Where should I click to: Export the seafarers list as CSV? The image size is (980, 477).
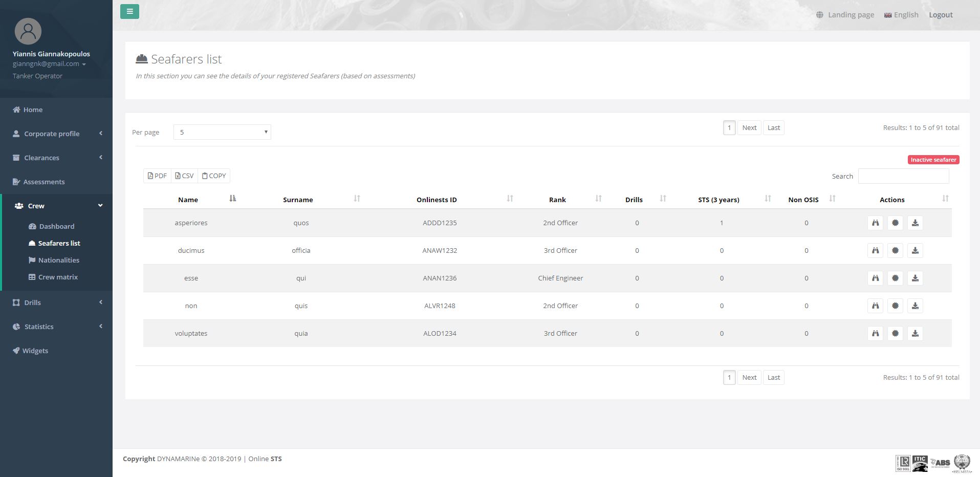click(x=184, y=176)
